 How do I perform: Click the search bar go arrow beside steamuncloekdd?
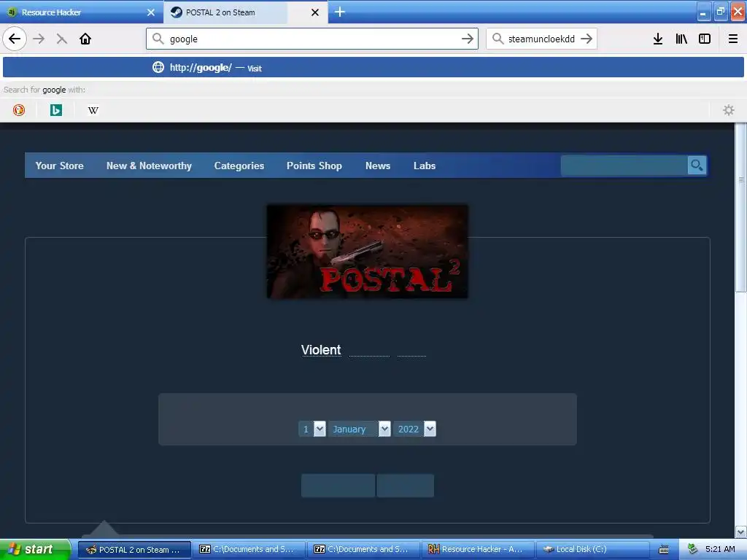click(x=587, y=39)
